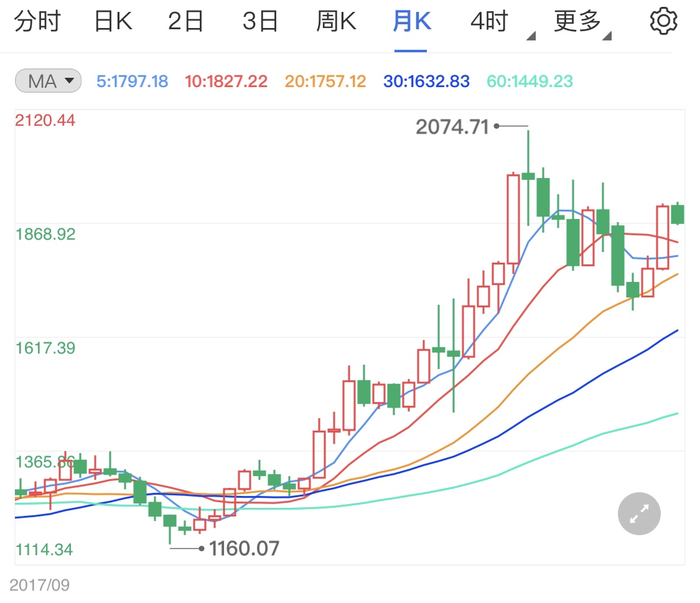Viewport: 700px width, 603px height.
Task: Select the 3日 timeframe tab
Action: (261, 21)
